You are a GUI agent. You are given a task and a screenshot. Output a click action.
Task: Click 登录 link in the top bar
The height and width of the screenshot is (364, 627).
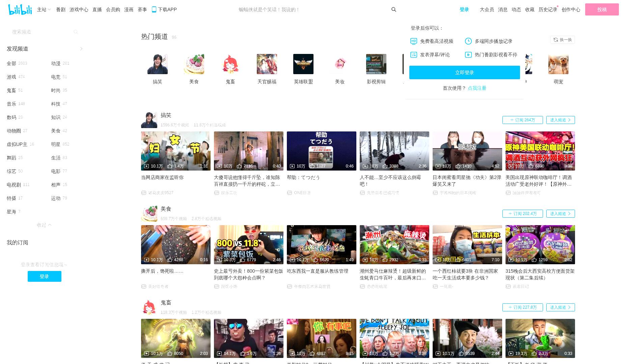point(464,9)
